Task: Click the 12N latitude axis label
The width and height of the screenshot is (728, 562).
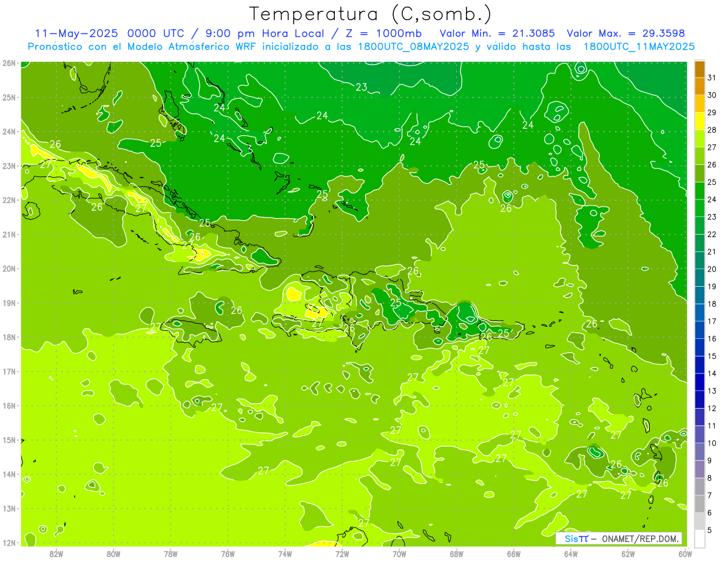Action: 9,543
